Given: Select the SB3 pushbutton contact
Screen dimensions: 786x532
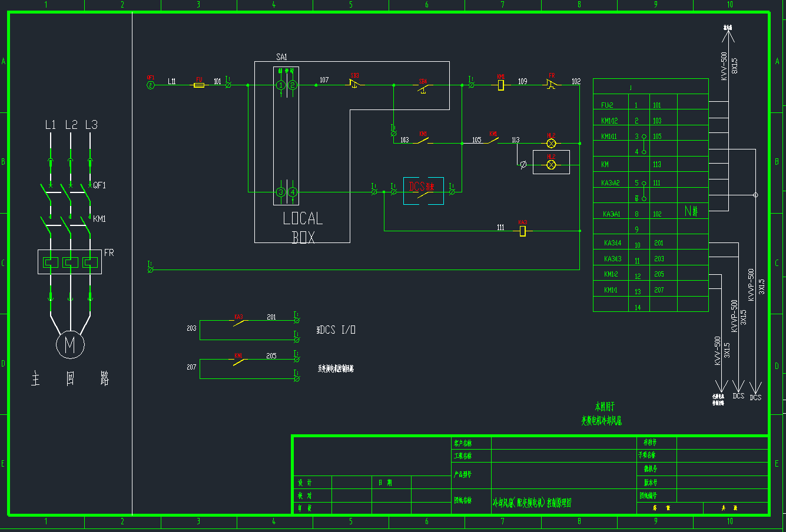Looking at the screenshot, I should tap(355, 85).
